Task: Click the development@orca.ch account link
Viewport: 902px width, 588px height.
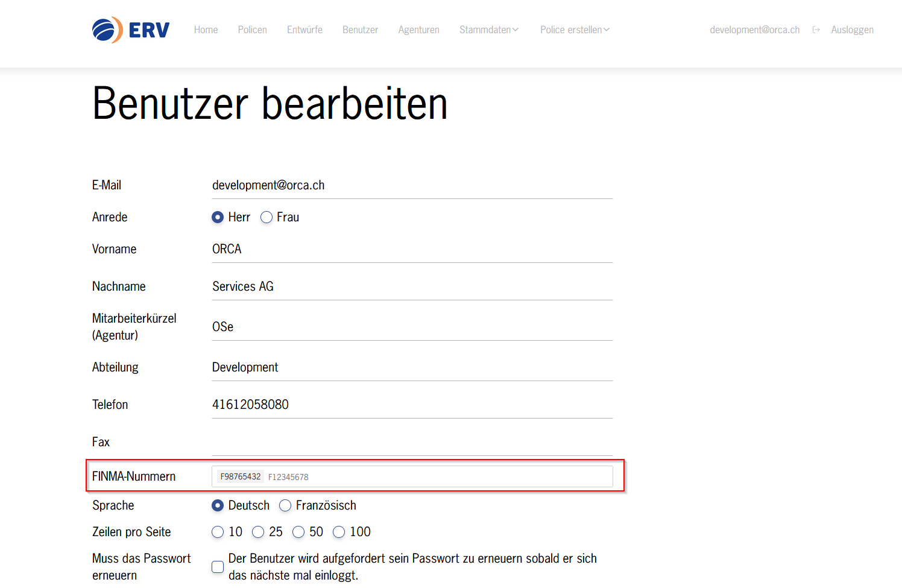Action: (x=754, y=30)
